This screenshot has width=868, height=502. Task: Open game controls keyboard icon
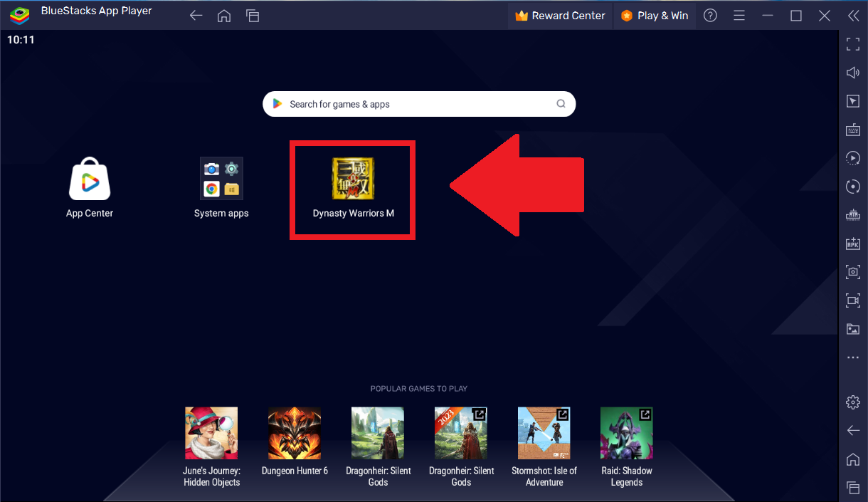point(853,130)
